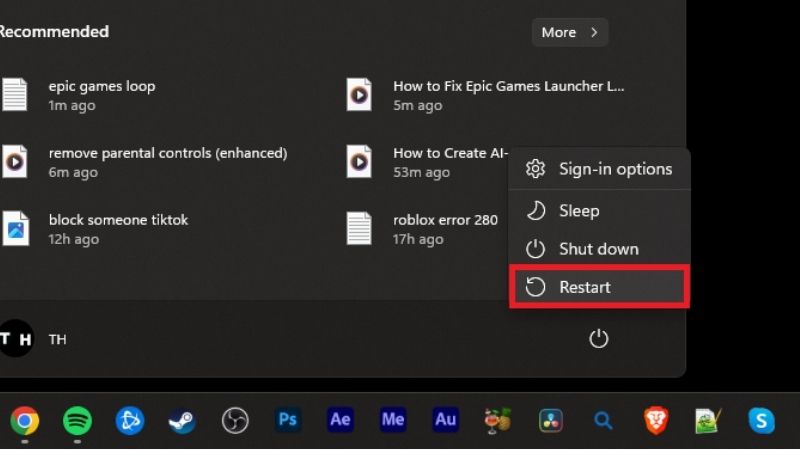This screenshot has width=800, height=450.
Task: Choose Sign-in options from the power menu
Action: coord(599,169)
